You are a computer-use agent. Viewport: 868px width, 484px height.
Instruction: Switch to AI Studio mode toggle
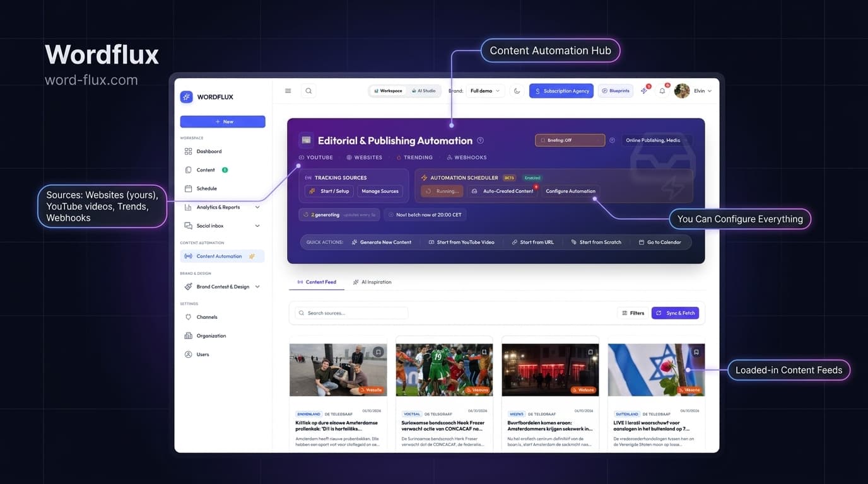coord(423,91)
